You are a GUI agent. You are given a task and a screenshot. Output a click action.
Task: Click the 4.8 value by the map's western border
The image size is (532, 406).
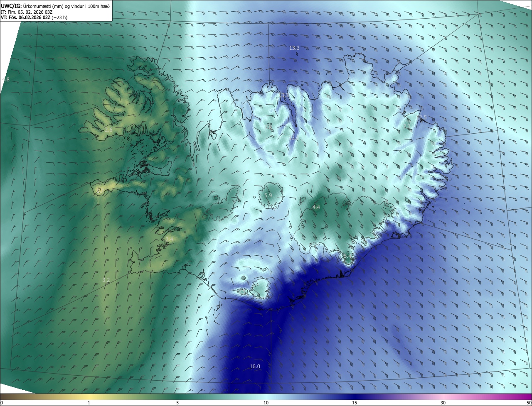click(x=5, y=79)
